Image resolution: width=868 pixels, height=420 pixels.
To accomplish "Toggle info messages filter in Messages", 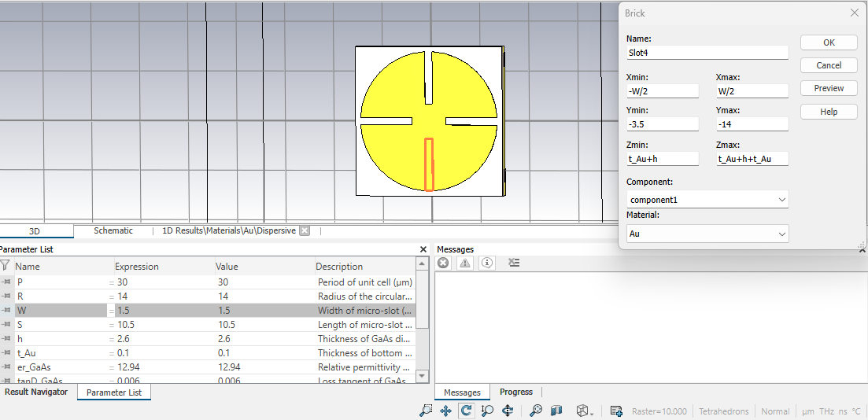I will click(x=486, y=263).
